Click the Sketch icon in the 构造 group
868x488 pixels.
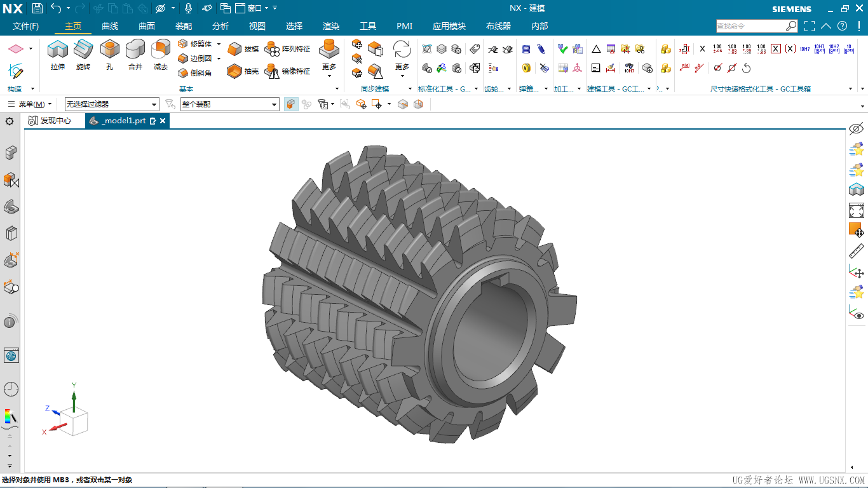point(16,71)
